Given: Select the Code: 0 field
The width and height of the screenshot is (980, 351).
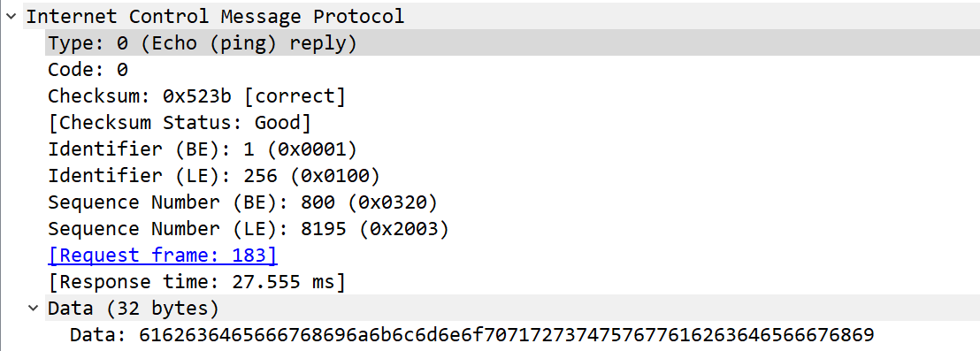Looking at the screenshot, I should coord(512,70).
